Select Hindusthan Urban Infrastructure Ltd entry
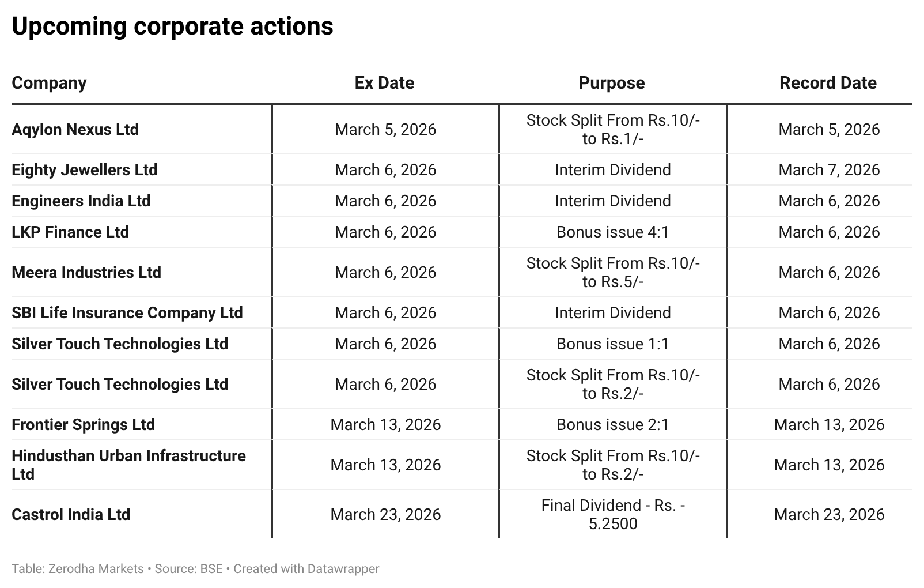Screen dimensions: 924x588 (x=128, y=465)
